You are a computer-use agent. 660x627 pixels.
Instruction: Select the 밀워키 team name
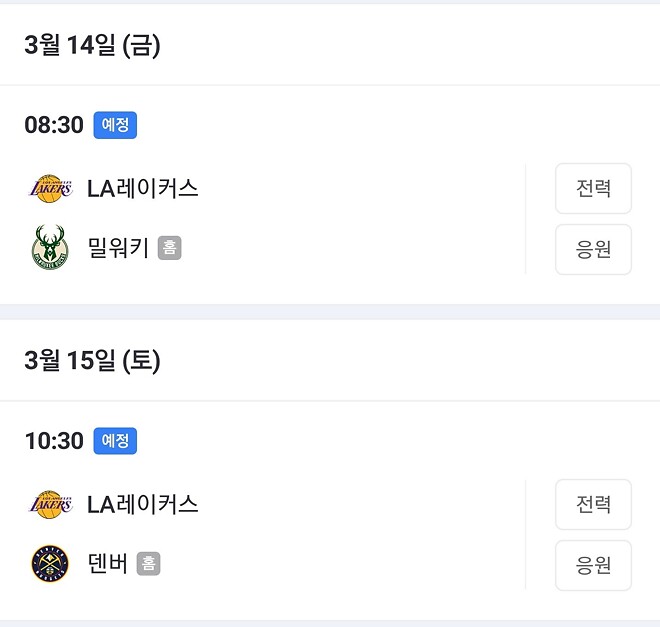118,248
